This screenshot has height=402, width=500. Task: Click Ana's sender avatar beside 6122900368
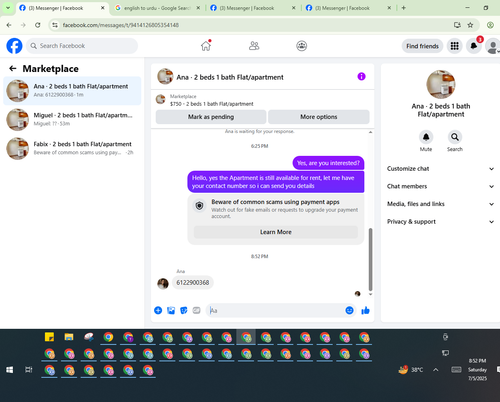163,284
